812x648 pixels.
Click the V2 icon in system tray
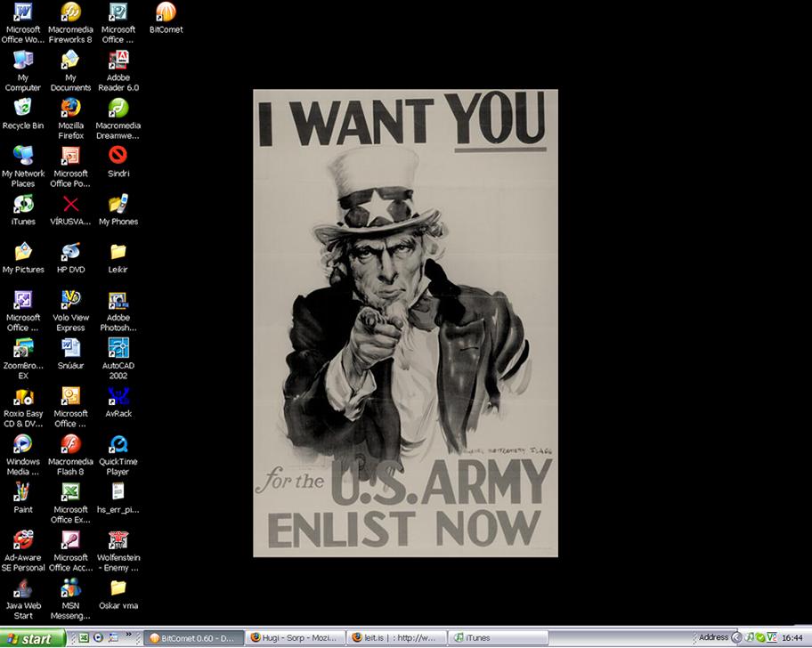coord(772,637)
